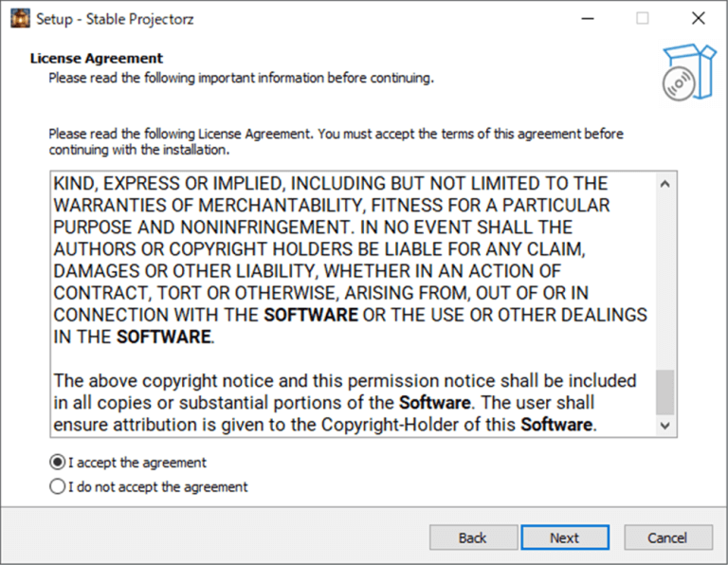
Task: Click the license text scrollbar thumb
Action: click(x=665, y=391)
